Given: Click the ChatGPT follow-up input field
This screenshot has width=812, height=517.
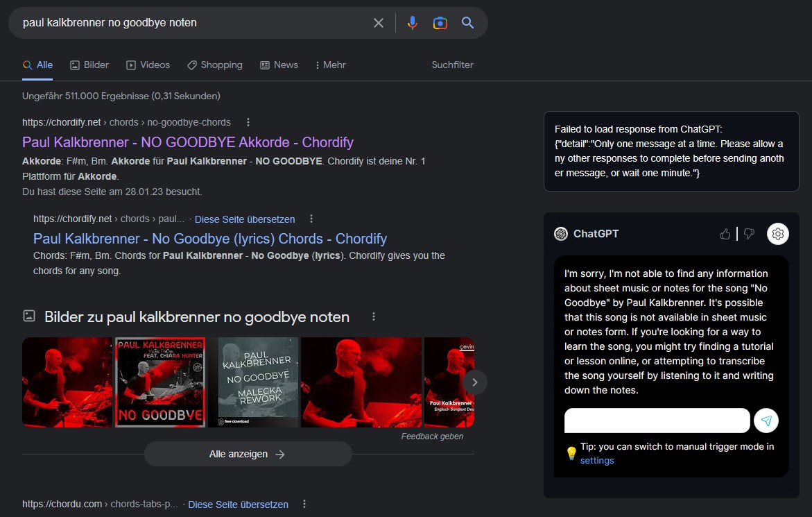Looking at the screenshot, I should pyautogui.click(x=657, y=420).
